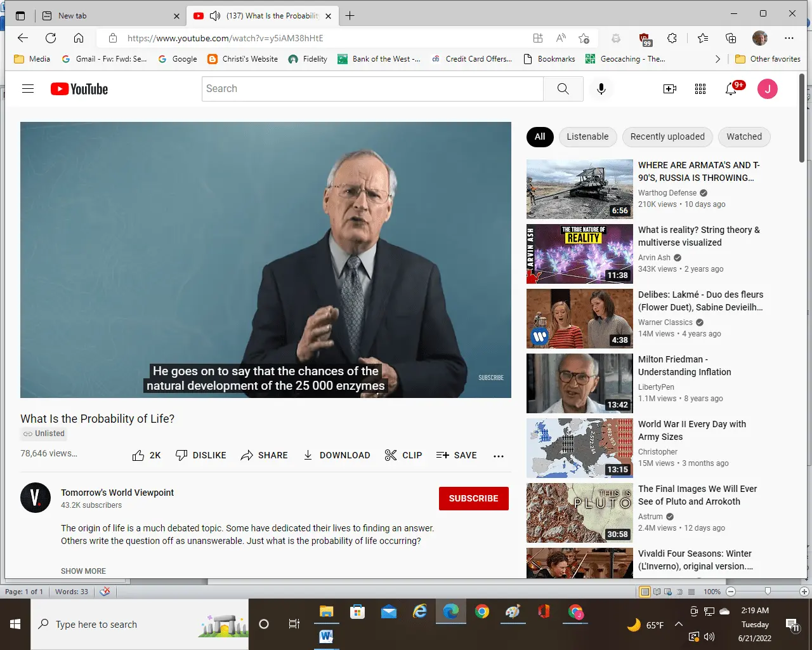Open the Tomorrow's World Viewpoint channel avatar
Screen dimensions: 812x650
pos(36,498)
